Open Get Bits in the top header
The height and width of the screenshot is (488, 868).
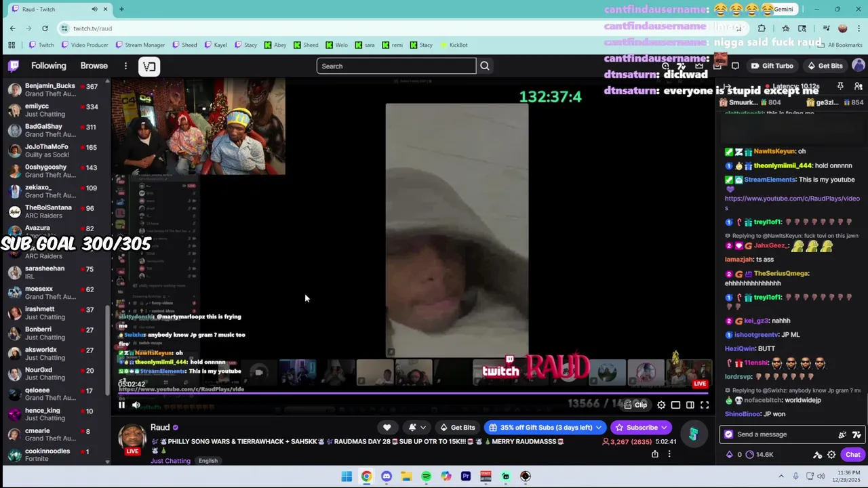(x=825, y=66)
